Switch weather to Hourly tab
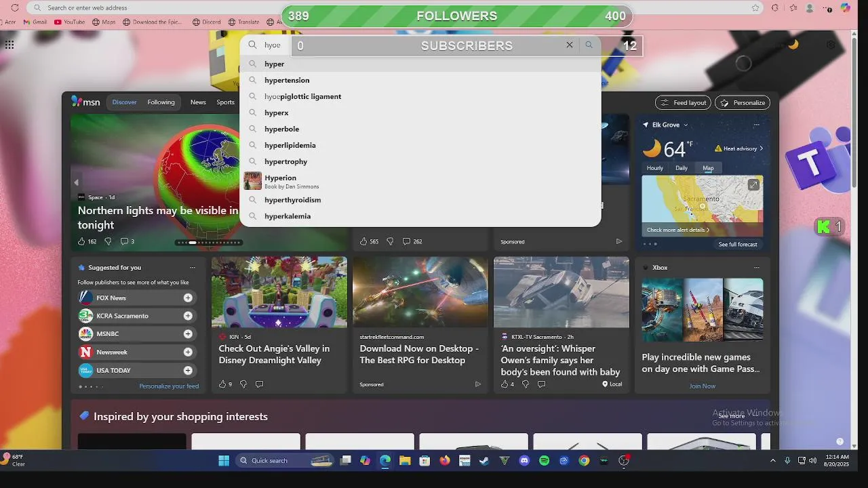This screenshot has height=488, width=868. point(655,168)
